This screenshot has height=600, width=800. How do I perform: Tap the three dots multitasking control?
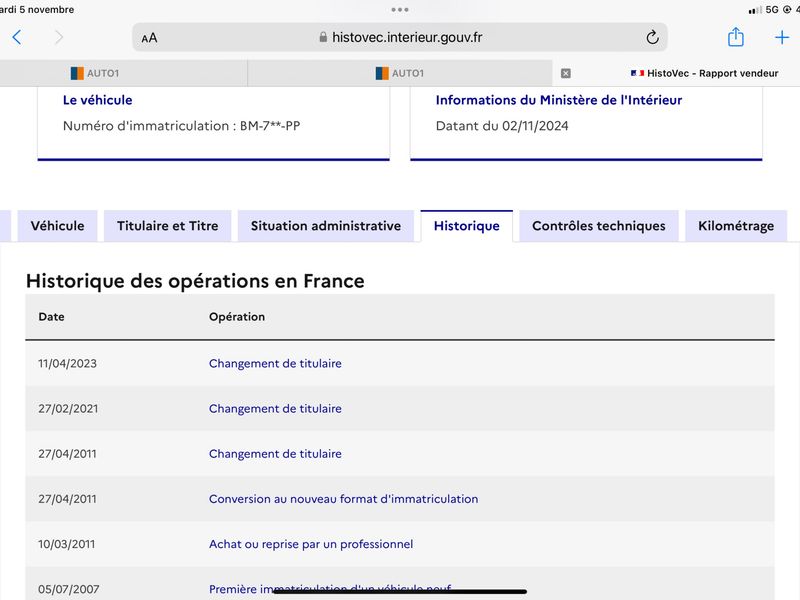point(399,10)
